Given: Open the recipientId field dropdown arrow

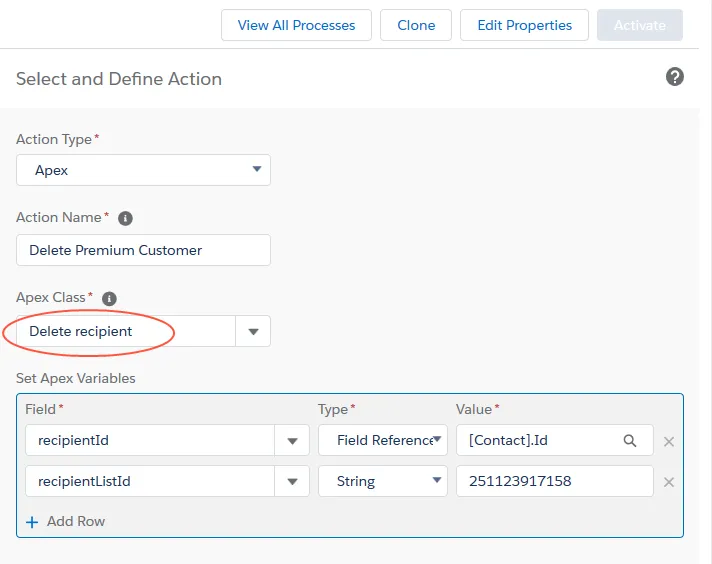Looking at the screenshot, I should [x=292, y=440].
